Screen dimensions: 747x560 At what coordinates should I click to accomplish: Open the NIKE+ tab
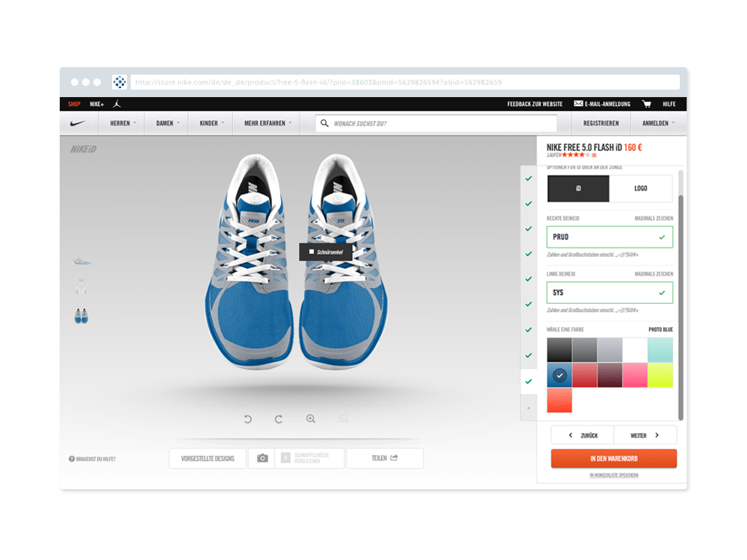coord(96,104)
